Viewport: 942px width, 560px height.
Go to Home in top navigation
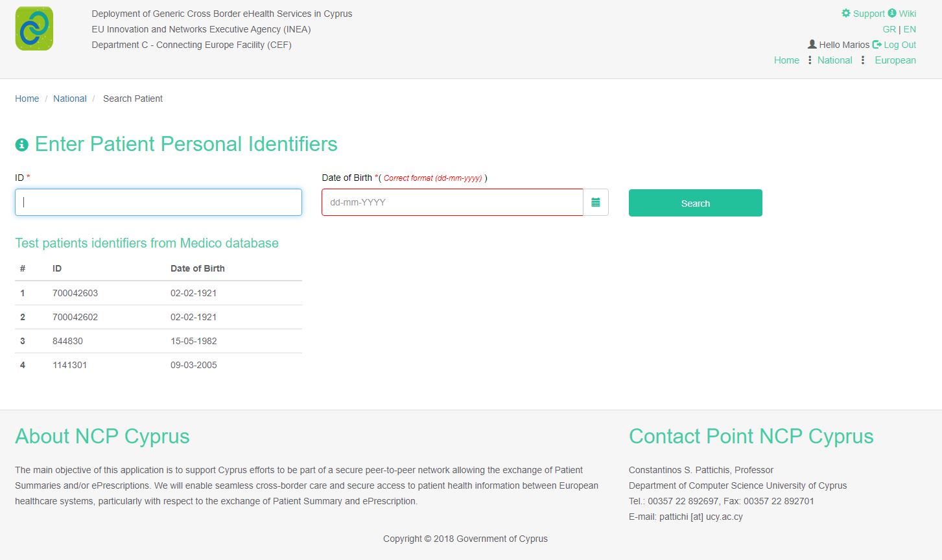[786, 60]
